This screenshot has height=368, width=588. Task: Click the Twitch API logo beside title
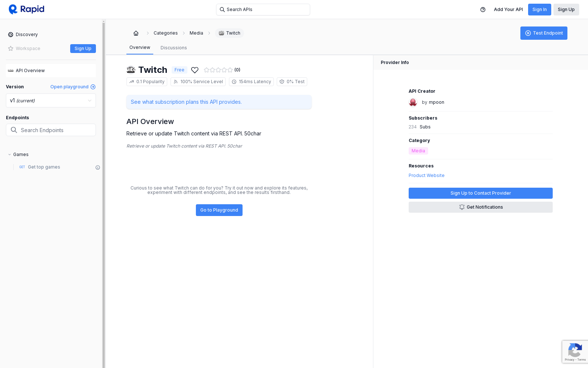coord(131,70)
